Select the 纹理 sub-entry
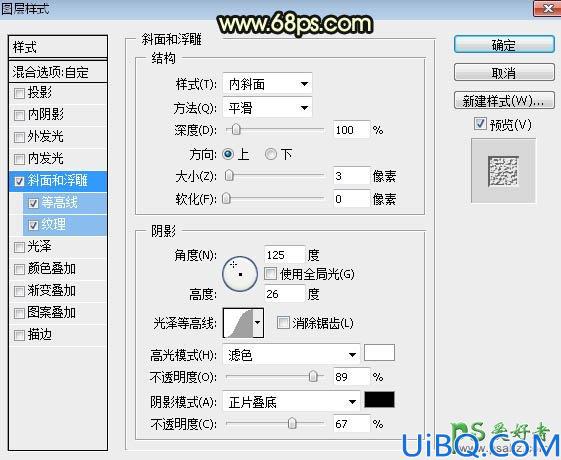This screenshot has height=460, width=561. 65,225
